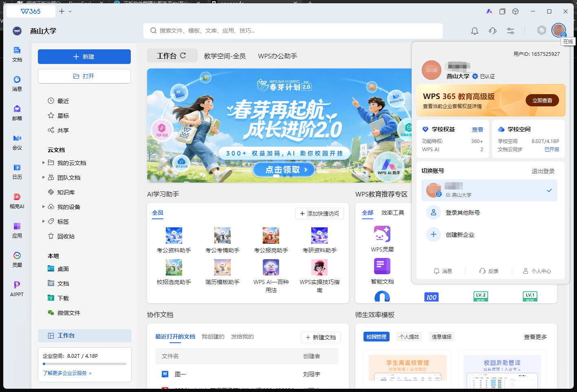
Task: Switch to 教学空间-全员 tab
Action: tap(225, 56)
